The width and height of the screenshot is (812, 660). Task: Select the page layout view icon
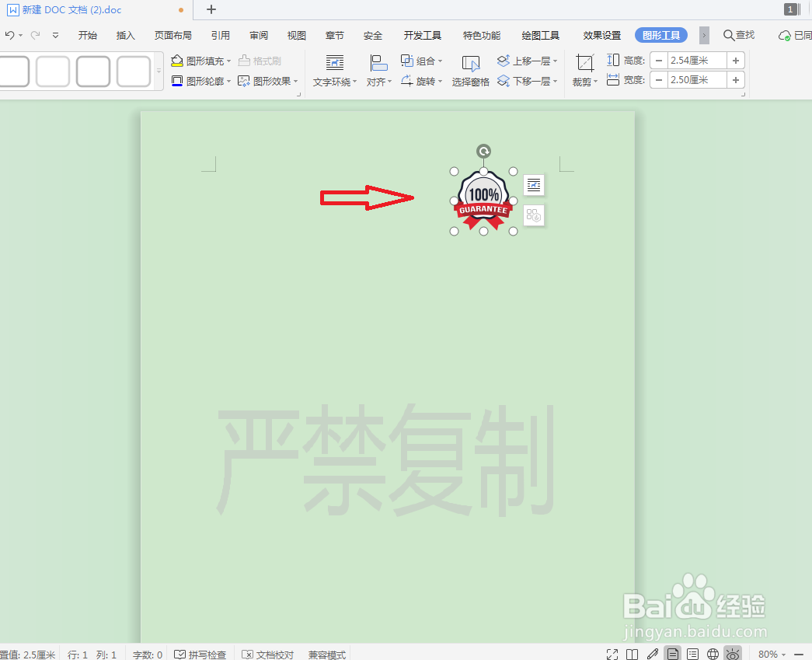click(673, 654)
